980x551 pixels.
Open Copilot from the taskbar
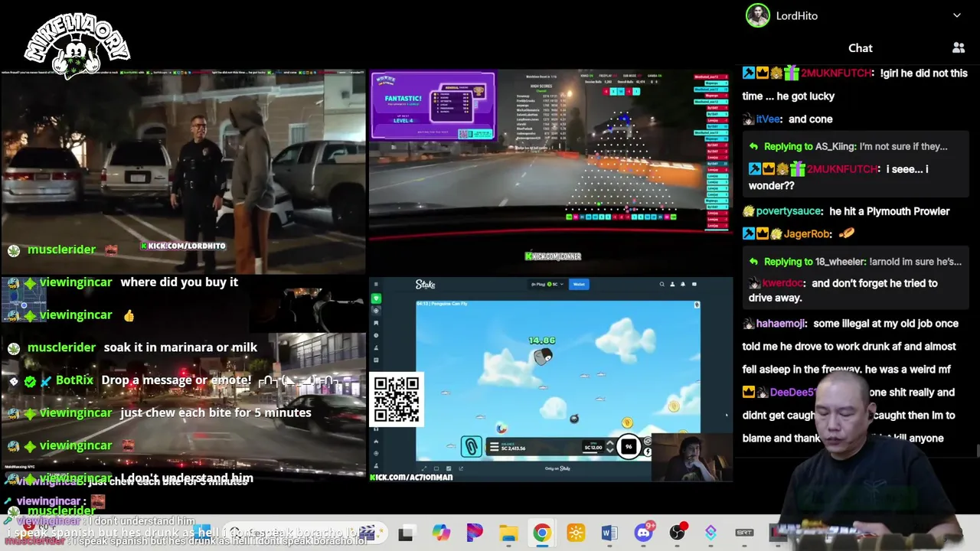click(x=441, y=532)
